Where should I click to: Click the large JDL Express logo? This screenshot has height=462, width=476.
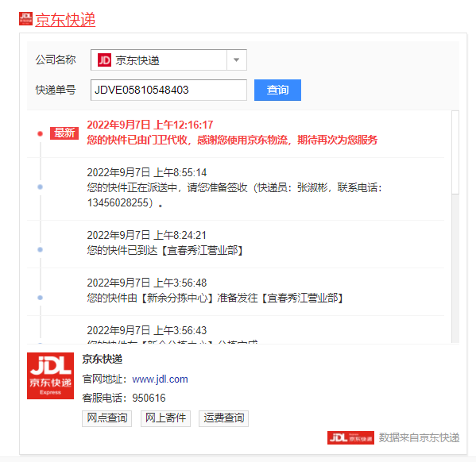pyautogui.click(x=50, y=375)
